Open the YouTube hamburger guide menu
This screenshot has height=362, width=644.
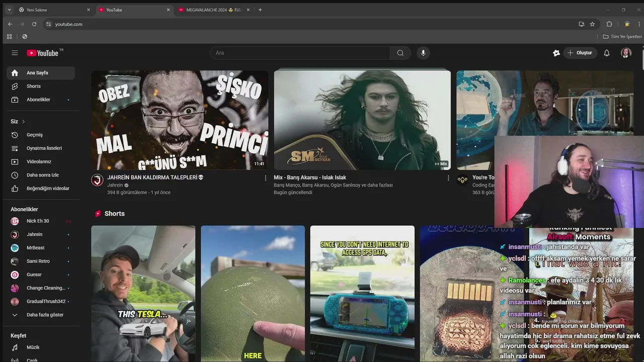point(15,53)
